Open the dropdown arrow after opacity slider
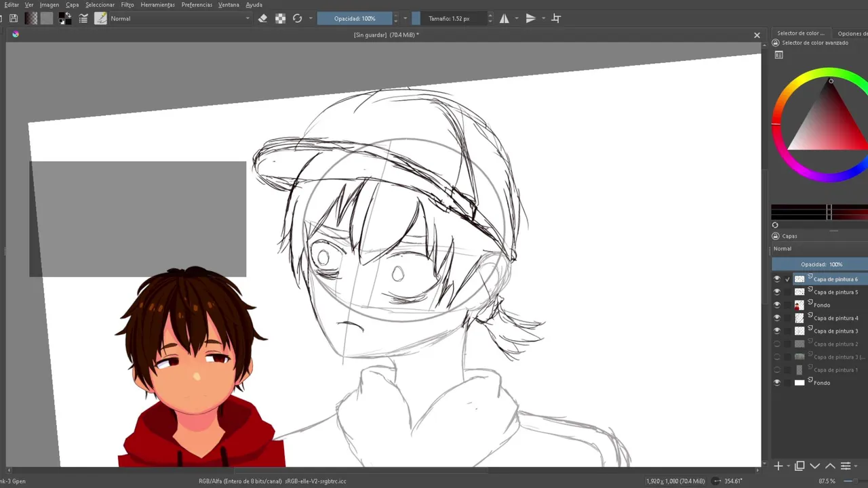Image resolution: width=868 pixels, height=488 pixels. point(405,18)
